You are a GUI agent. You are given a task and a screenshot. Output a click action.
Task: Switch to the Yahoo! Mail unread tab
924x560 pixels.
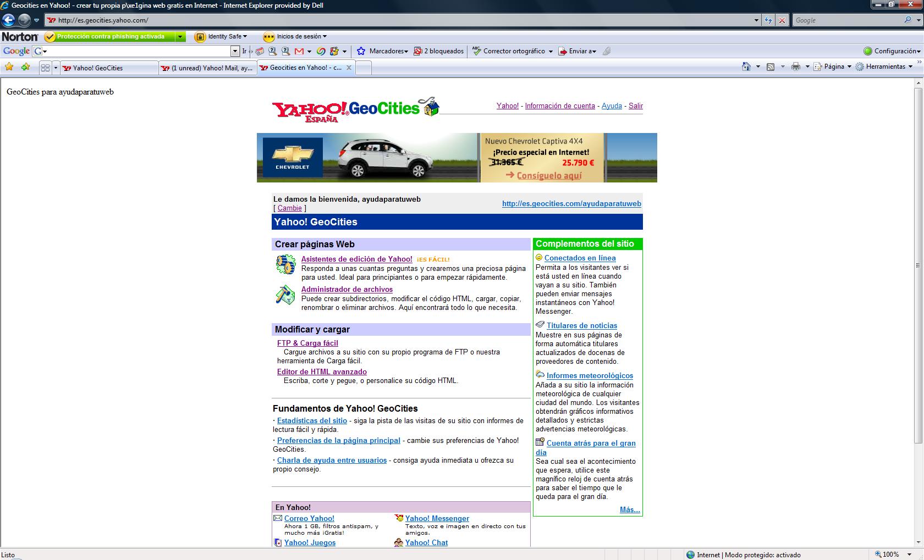(207, 68)
